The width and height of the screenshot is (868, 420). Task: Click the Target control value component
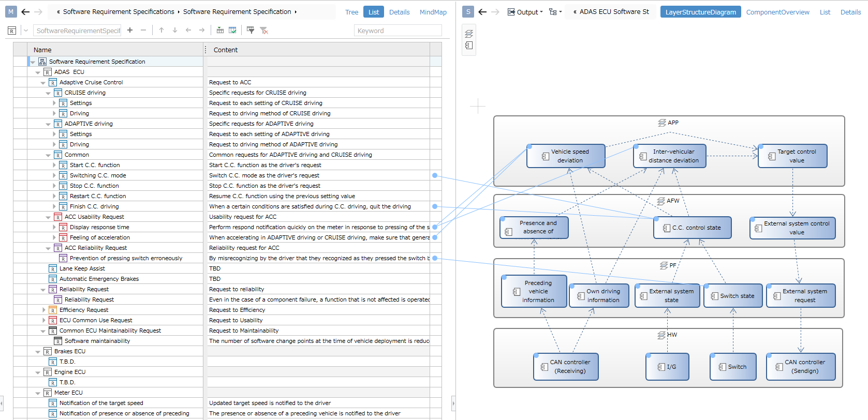(792, 156)
